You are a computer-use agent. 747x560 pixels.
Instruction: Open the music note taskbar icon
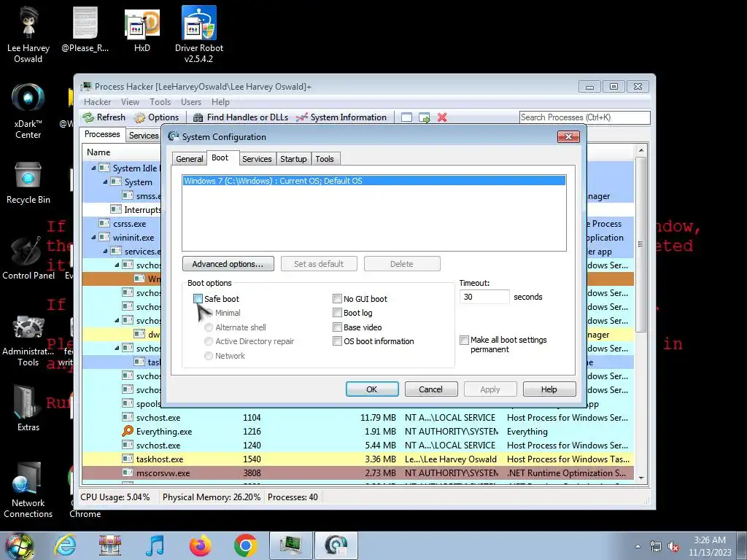tap(155, 545)
